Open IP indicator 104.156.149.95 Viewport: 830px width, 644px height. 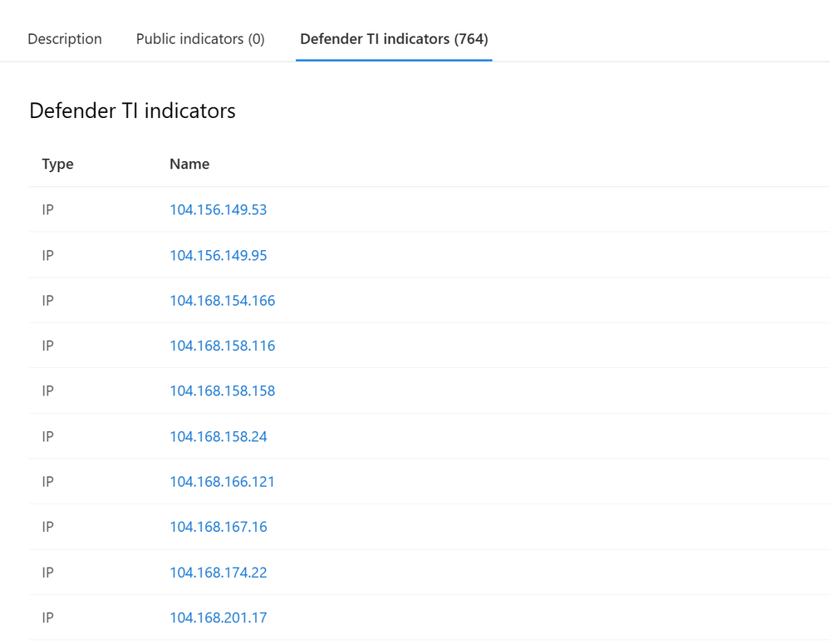218,255
